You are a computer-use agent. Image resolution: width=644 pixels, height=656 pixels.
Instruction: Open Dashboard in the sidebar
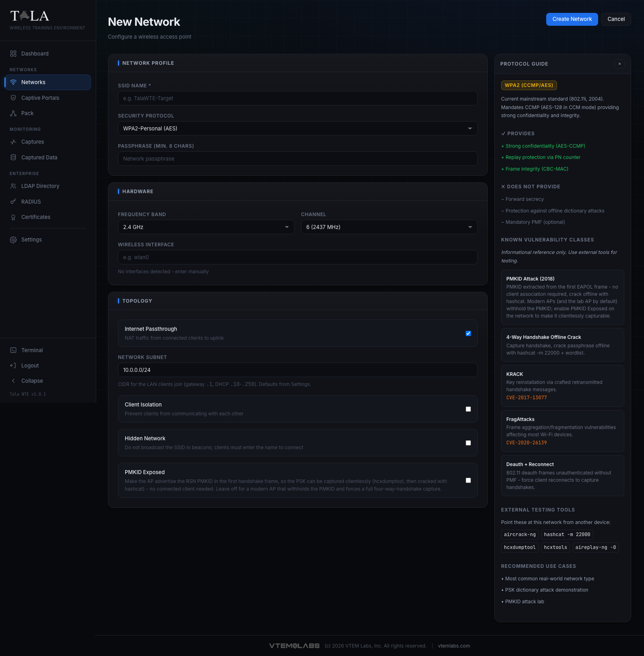pos(48,54)
